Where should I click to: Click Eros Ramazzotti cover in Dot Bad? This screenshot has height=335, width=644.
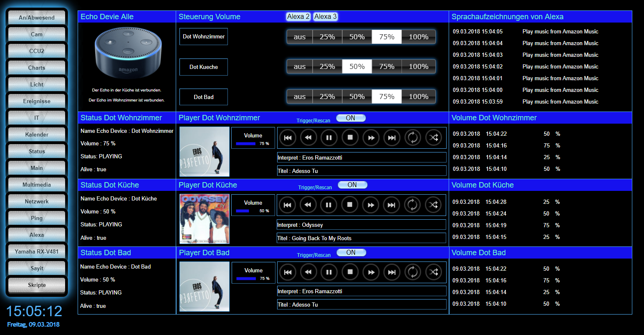pos(205,287)
